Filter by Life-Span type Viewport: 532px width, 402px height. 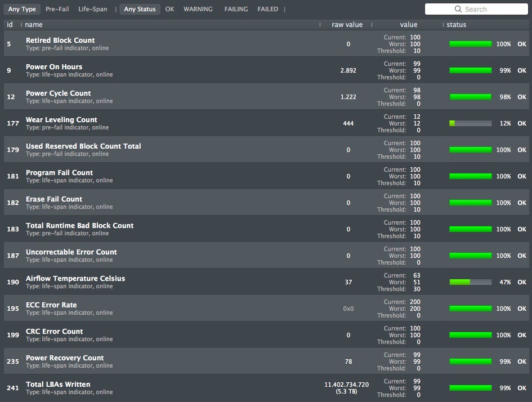[x=93, y=9]
